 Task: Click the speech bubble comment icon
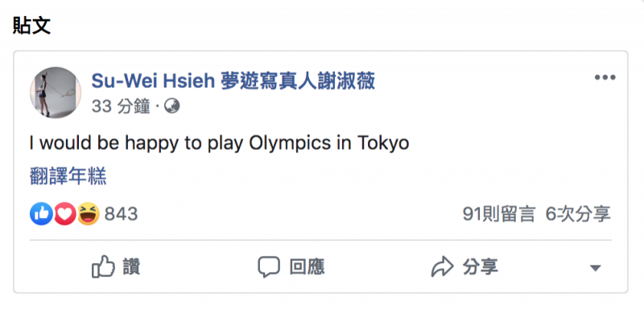[x=269, y=266]
